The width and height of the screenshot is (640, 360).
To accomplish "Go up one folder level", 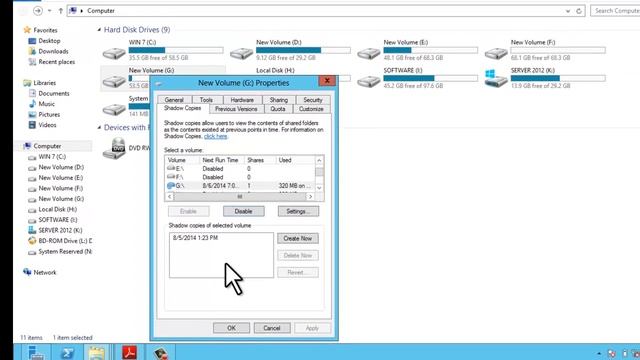I will click(x=60, y=11).
